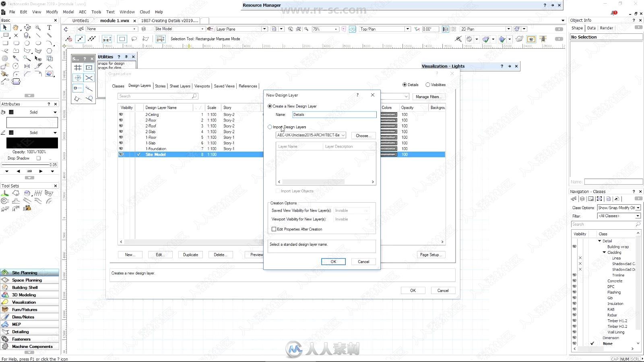Switch to the Saved Views tab
This screenshot has width=644, height=362.
[x=224, y=86]
